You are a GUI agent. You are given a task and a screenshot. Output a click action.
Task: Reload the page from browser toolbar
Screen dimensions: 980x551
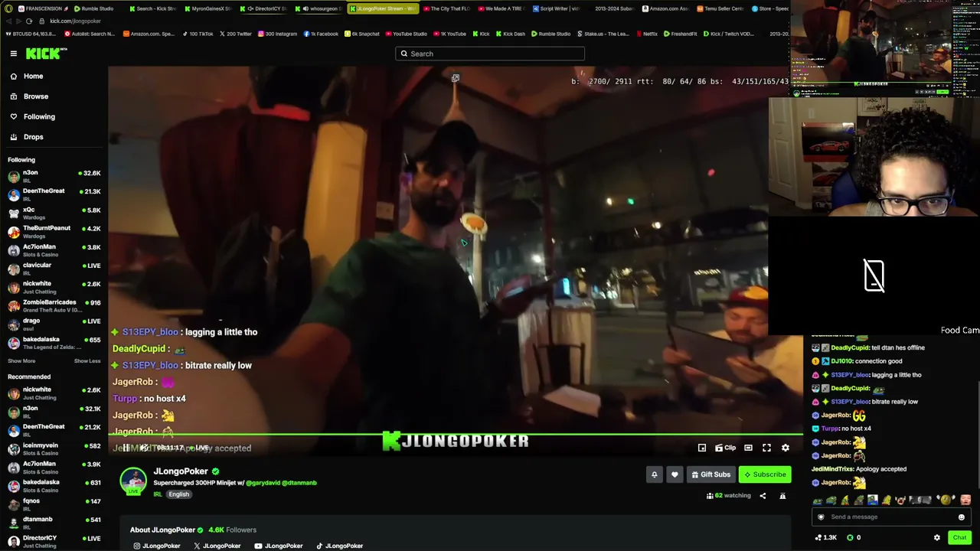click(29, 21)
